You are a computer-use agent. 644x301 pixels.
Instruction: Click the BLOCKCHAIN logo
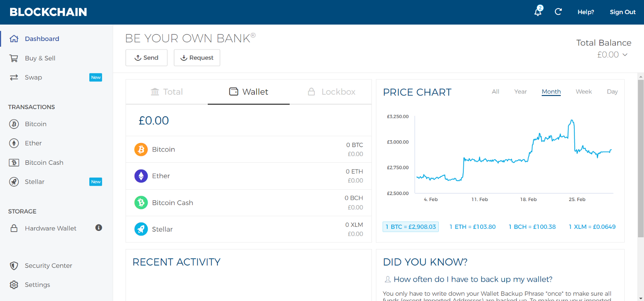click(48, 12)
